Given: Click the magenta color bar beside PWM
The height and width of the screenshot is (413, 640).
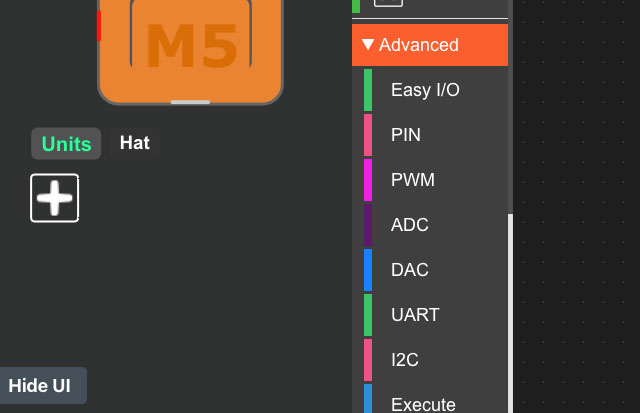Looking at the screenshot, I should point(368,180).
